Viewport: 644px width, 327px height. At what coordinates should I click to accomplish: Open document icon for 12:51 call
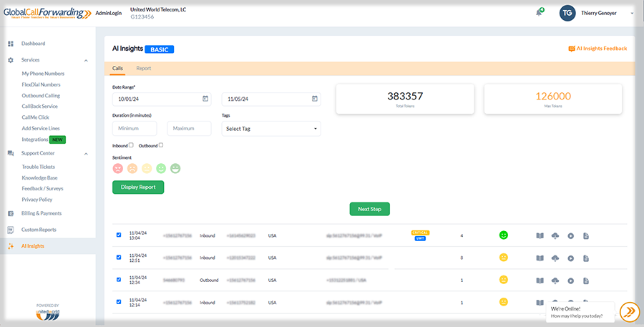click(x=586, y=258)
